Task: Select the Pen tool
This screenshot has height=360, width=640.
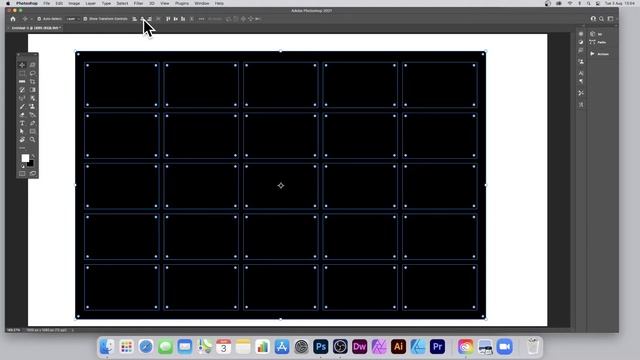Action: click(x=32, y=123)
